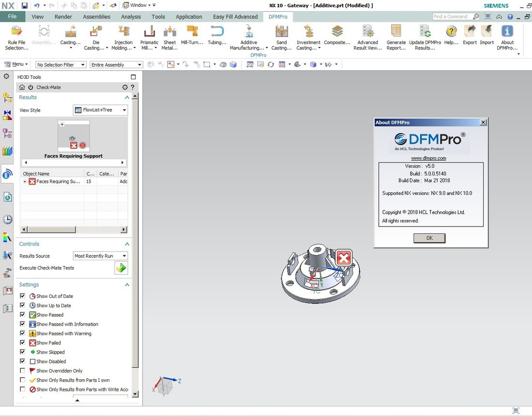The image size is (532, 417).
Task: Execute Check-Mate Tests button icon
Action: (121, 268)
